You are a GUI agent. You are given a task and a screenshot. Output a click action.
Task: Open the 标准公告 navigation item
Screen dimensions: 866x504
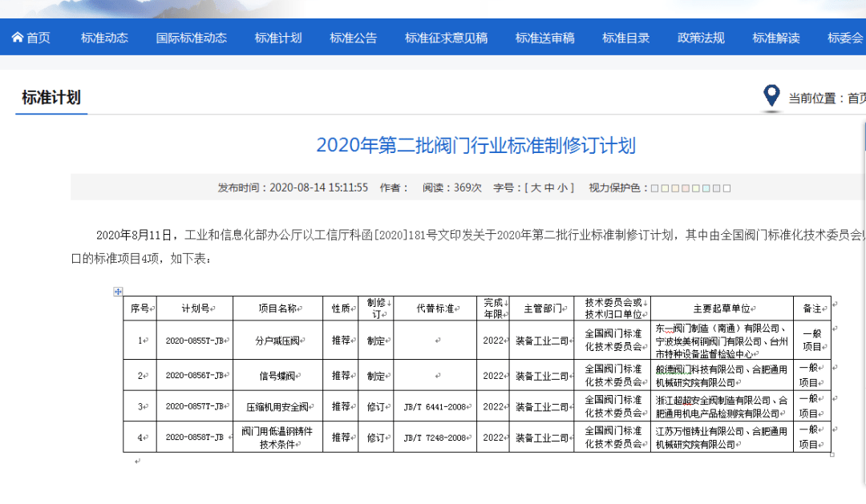pos(353,38)
